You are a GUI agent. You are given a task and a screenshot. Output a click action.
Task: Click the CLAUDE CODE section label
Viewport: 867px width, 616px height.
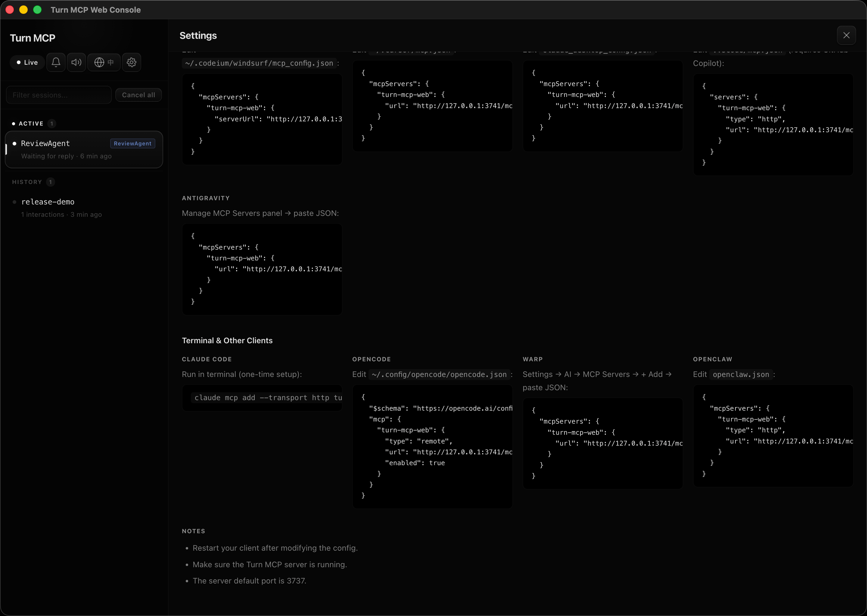tap(207, 359)
